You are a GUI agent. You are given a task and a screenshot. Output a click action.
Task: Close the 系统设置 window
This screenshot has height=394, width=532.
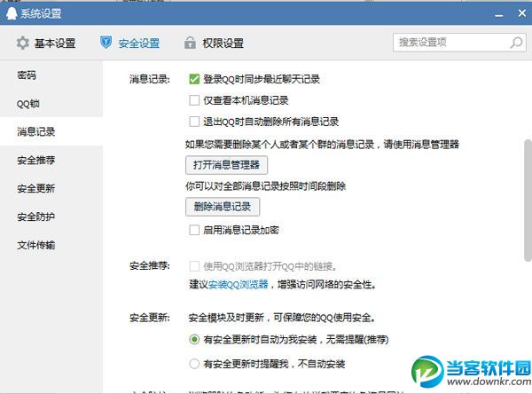pyautogui.click(x=522, y=13)
